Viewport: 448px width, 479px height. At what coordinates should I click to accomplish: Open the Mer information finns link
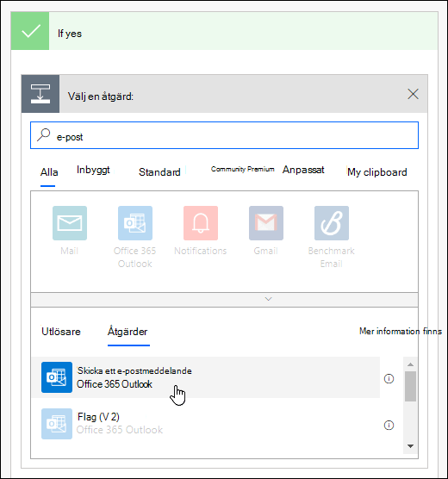pos(401,331)
